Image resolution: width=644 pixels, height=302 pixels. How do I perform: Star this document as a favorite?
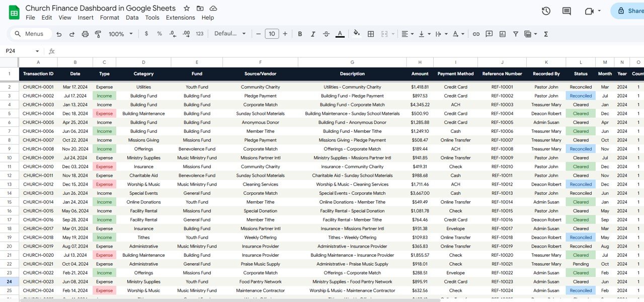point(187,8)
